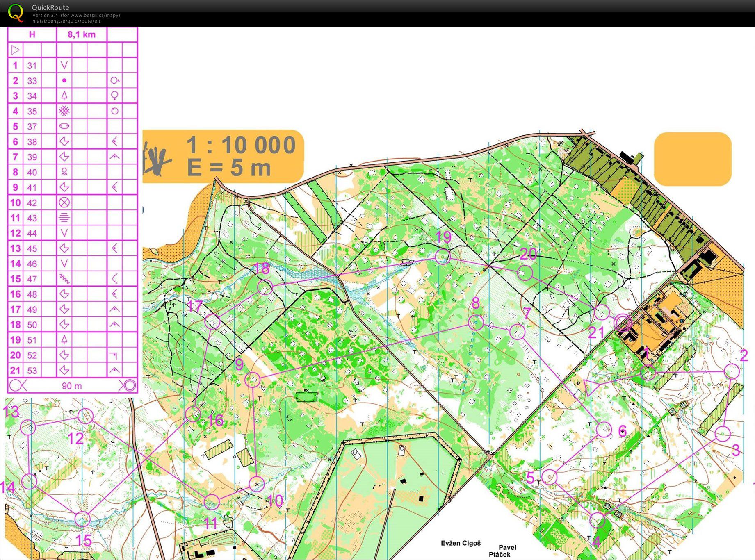Click the 'QuickRoute' title text
The image size is (755, 560).
point(50,7)
